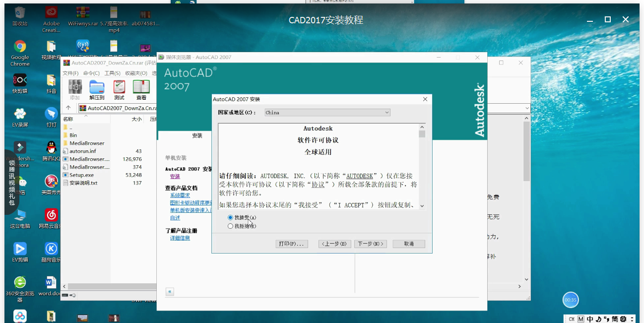
Task: Open the 国家或地区 China dropdown
Action: [x=387, y=112]
